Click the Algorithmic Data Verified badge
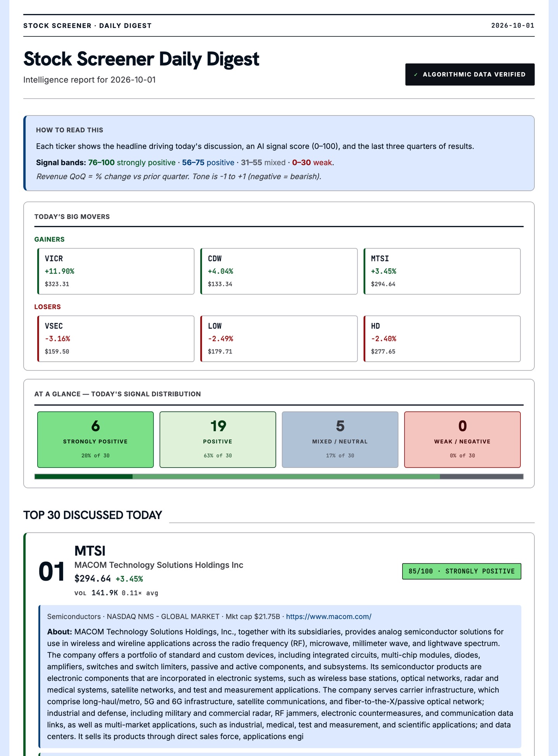This screenshot has width=558, height=756. 470,74
